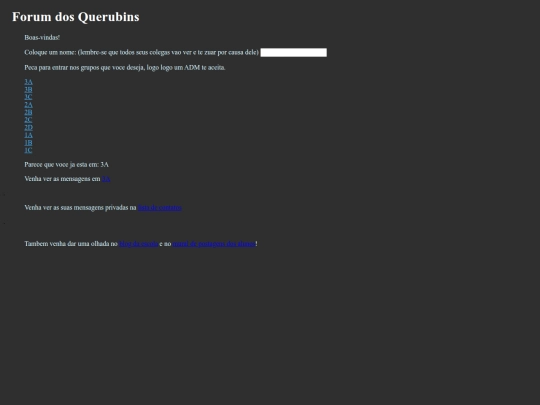Click the 'Boas-vindas!' text
Image resolution: width=540 pixels, height=405 pixels.
(42, 37)
